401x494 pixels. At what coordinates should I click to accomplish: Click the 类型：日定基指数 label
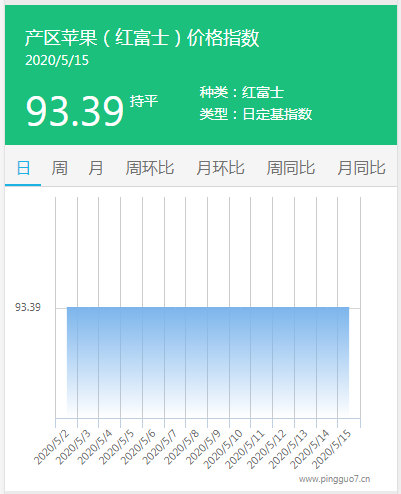click(256, 114)
